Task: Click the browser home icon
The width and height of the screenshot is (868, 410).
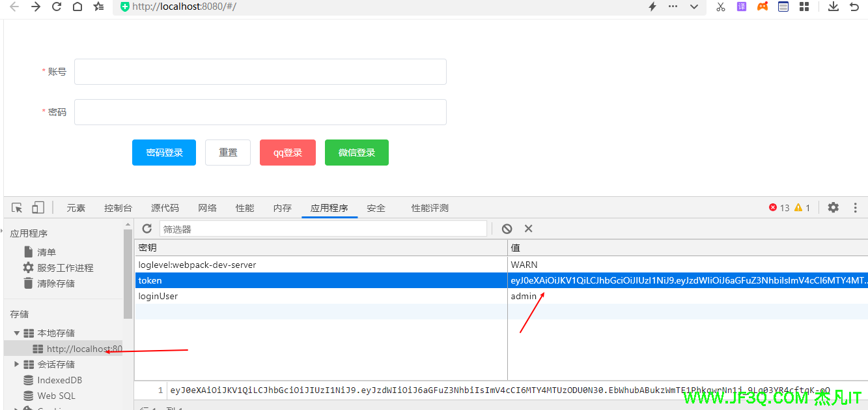Action: coord(77,7)
